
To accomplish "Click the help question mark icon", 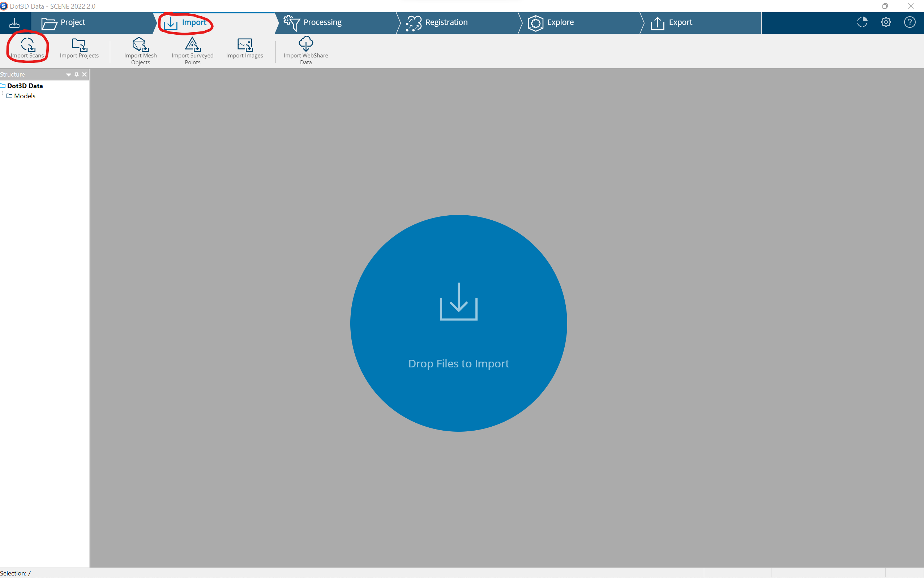I will 910,22.
